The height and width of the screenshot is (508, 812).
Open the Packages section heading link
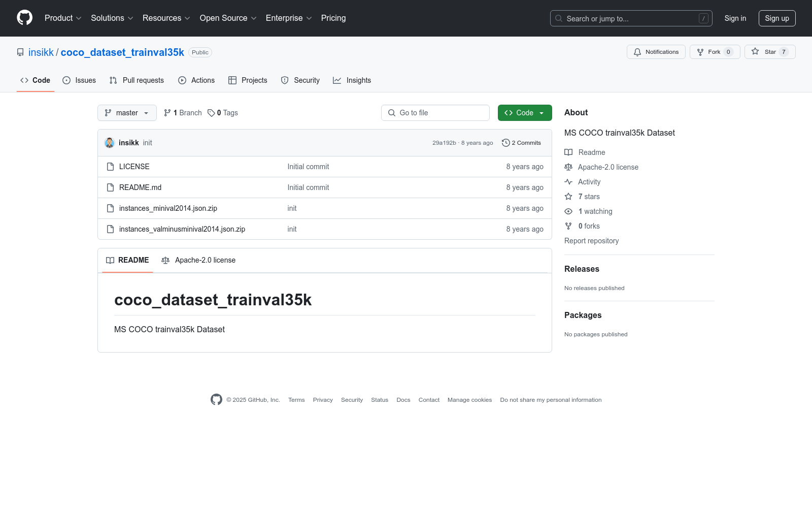[583, 315]
